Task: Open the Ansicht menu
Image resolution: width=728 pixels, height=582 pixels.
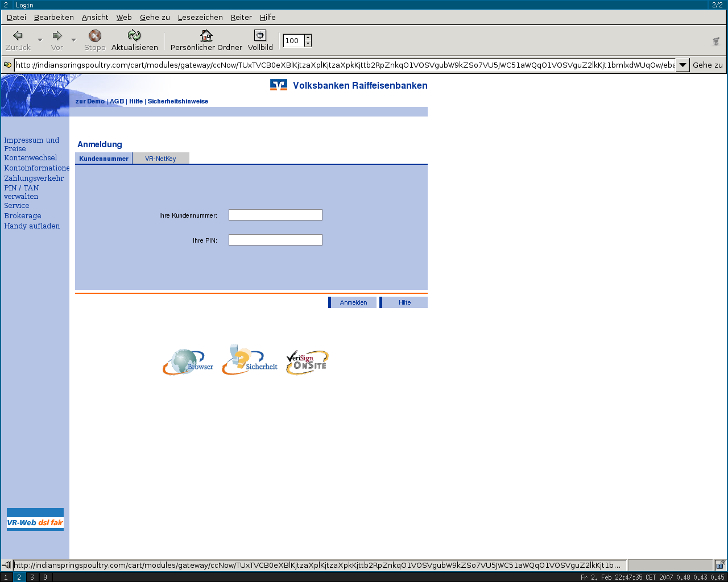Action: [95, 17]
